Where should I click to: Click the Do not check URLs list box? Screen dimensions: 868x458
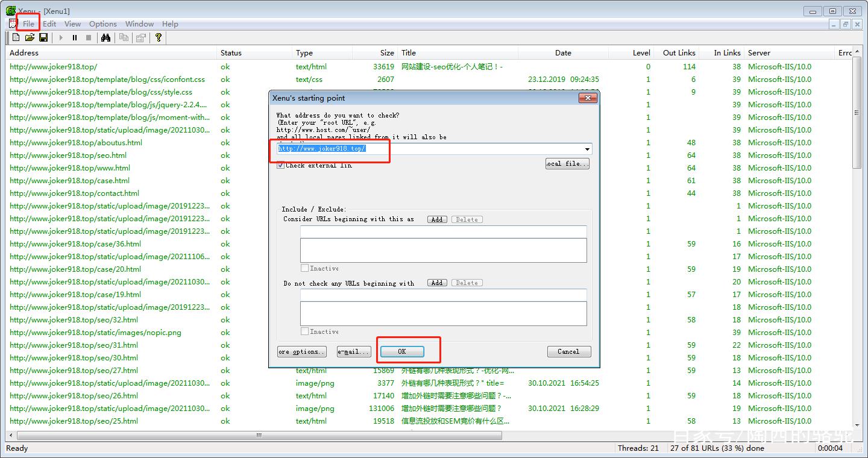click(444, 314)
